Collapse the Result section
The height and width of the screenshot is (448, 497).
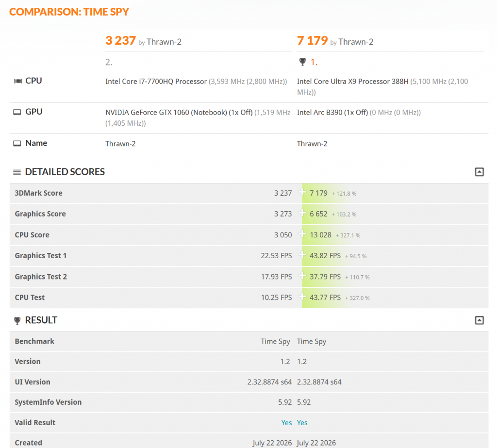click(x=479, y=320)
